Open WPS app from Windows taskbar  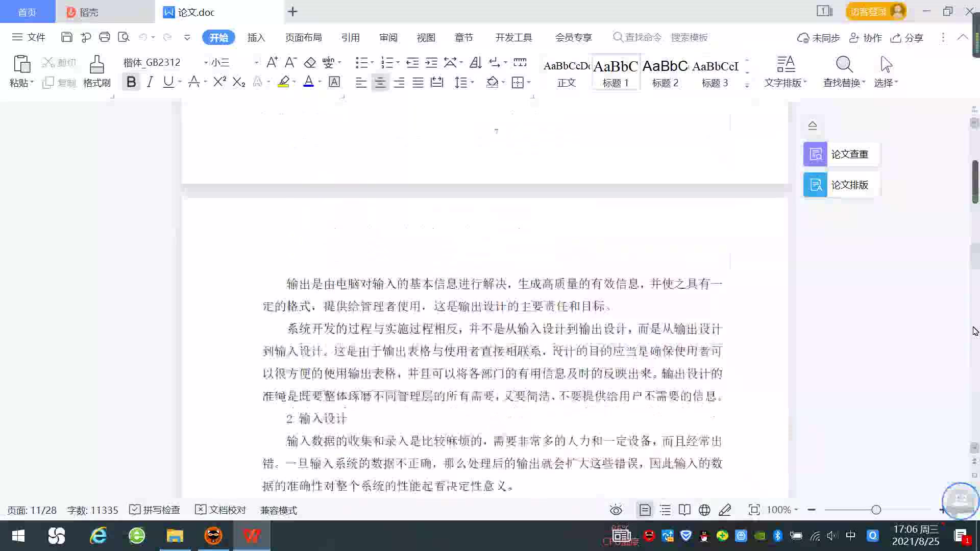coord(252,536)
